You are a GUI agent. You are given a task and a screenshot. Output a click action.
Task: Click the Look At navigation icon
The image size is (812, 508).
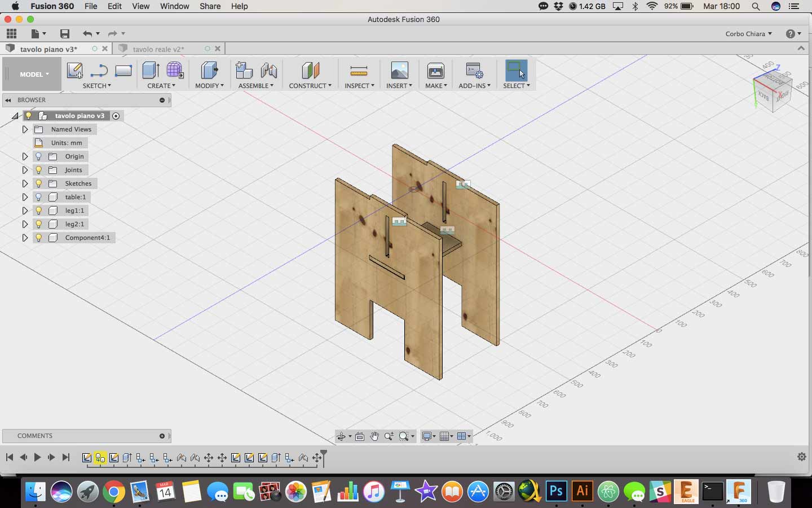tap(360, 436)
